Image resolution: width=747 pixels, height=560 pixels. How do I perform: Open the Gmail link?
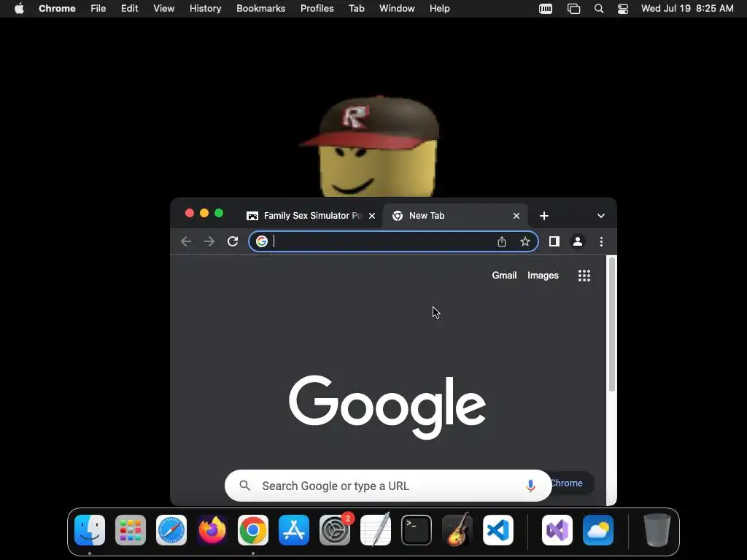504,275
